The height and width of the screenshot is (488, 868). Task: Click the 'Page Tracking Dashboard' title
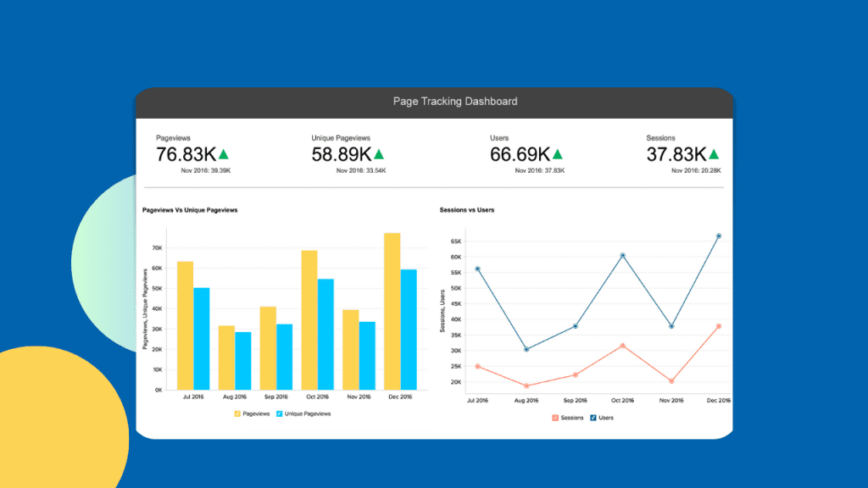click(x=455, y=102)
